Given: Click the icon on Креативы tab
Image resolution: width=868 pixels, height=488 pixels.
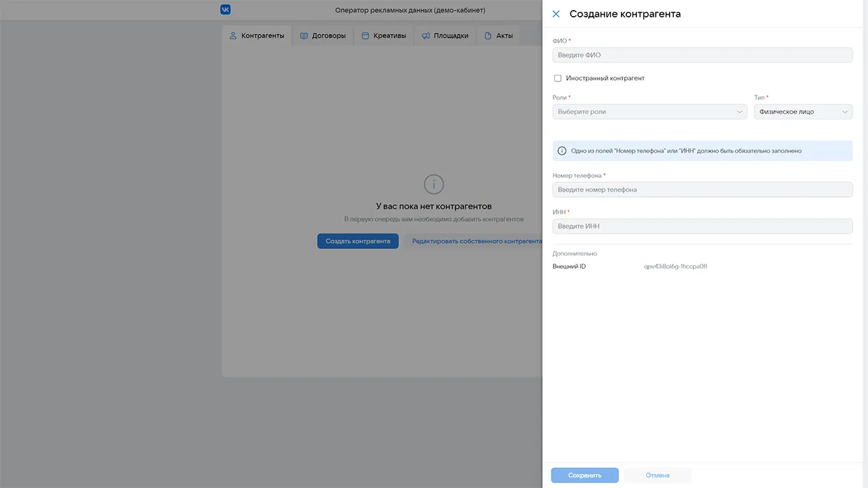Looking at the screenshot, I should click(x=365, y=36).
